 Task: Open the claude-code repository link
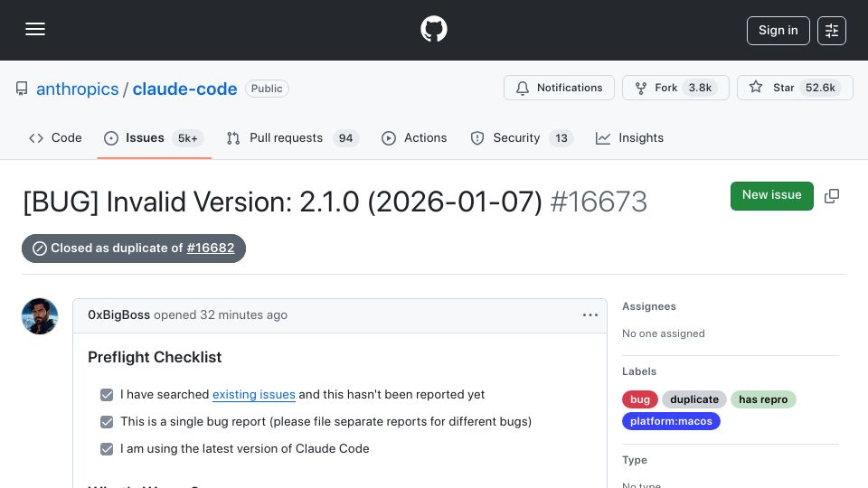click(184, 89)
